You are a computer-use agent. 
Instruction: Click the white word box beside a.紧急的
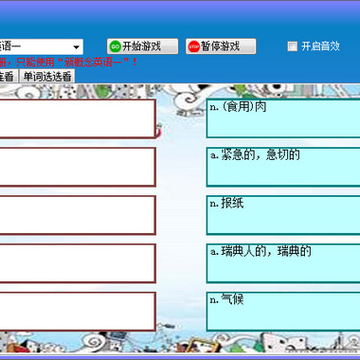(x=77, y=167)
